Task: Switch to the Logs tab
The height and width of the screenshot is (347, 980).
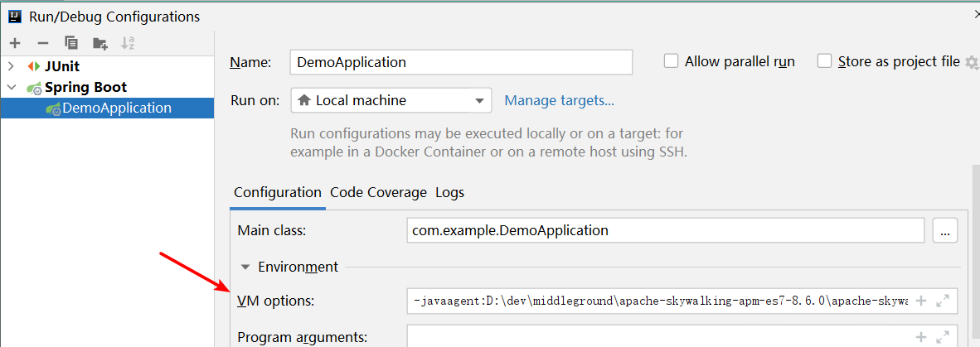Action: 450,192
